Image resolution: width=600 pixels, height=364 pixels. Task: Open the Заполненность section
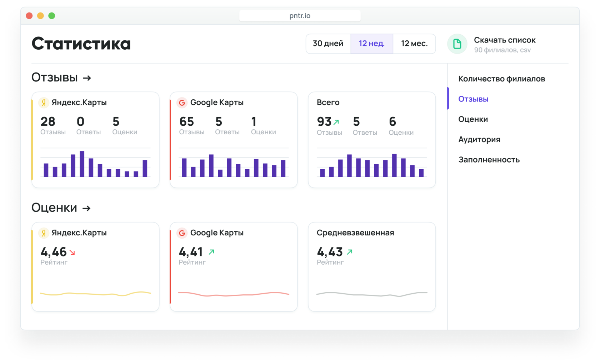[x=489, y=160]
